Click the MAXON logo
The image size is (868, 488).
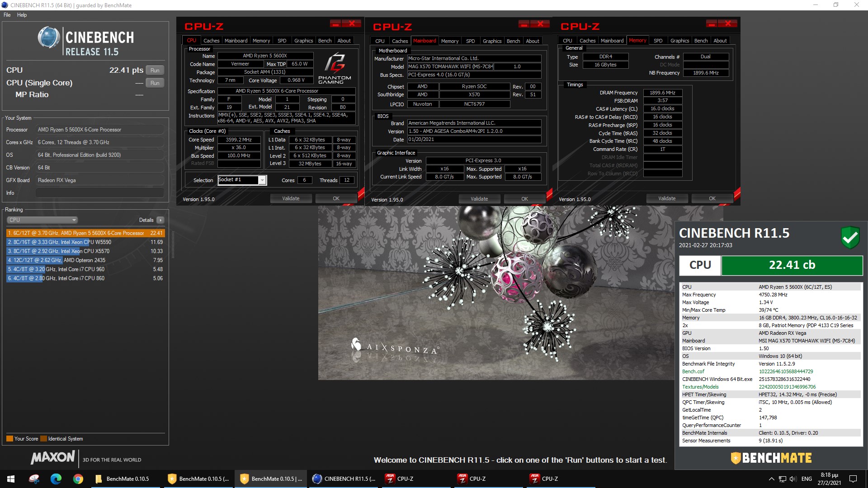tap(52, 458)
